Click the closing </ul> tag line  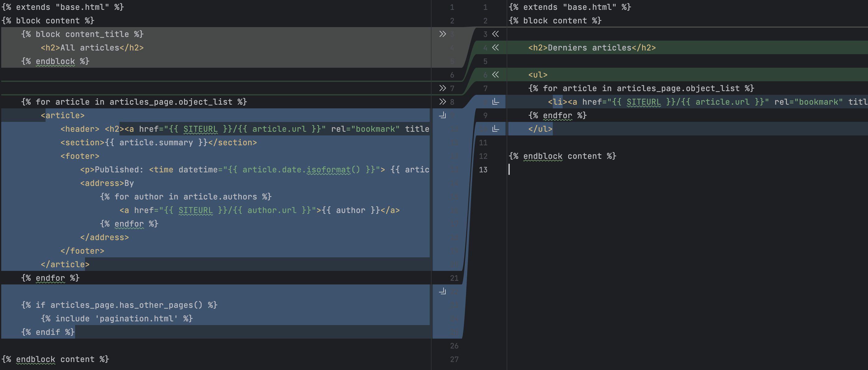[540, 129]
